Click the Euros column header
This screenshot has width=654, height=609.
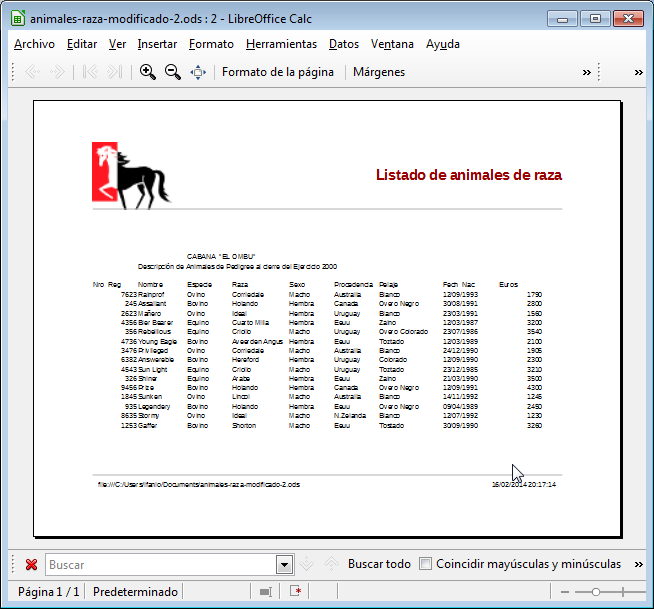508,284
